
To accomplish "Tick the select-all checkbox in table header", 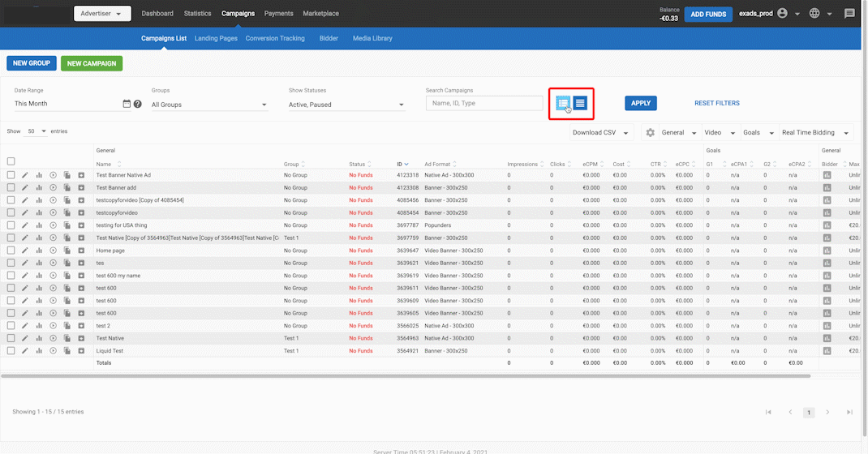I will pos(11,161).
